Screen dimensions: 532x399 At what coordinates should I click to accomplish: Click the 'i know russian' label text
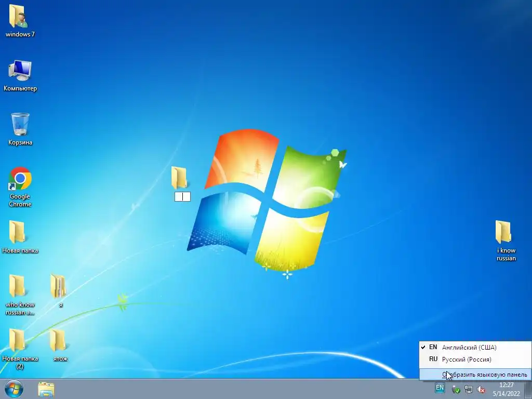506,255
